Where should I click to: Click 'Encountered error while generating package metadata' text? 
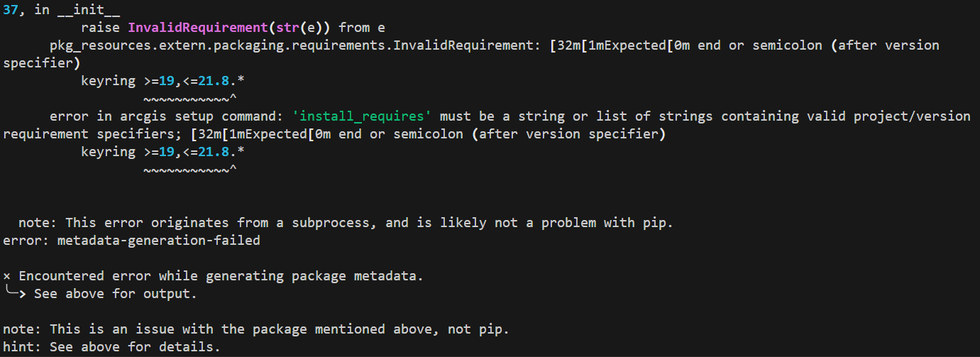221,275
